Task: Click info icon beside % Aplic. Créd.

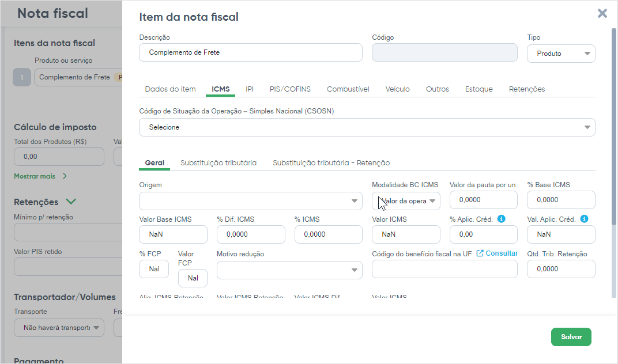Action: click(501, 219)
